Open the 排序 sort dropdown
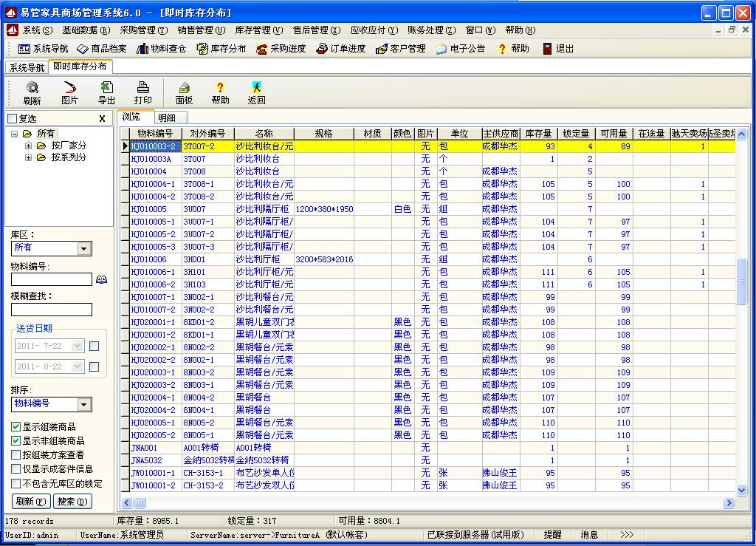The image size is (756, 546). click(85, 404)
